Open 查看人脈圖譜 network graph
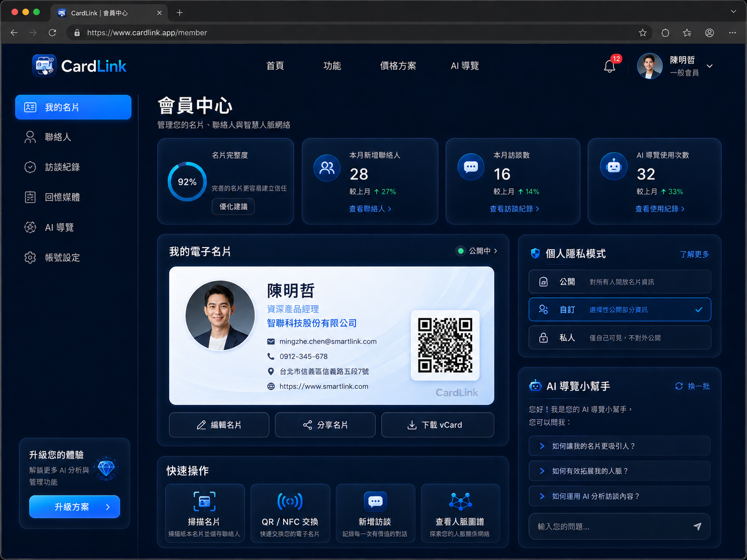Image resolution: width=747 pixels, height=560 pixels. (x=460, y=513)
